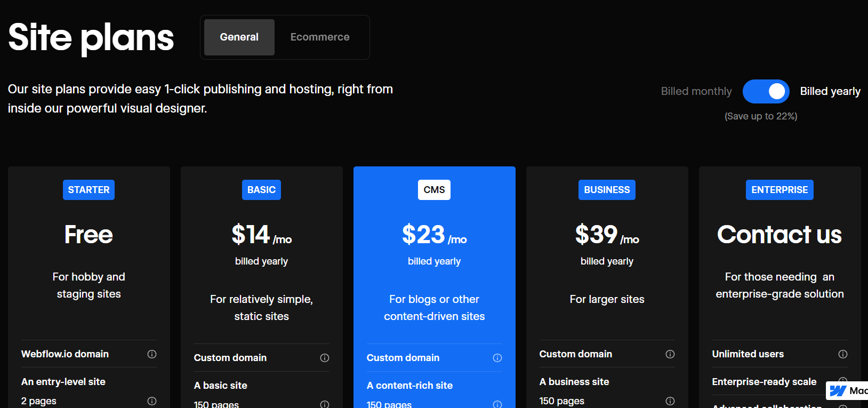The width and height of the screenshot is (868, 408).
Task: Click the BUSINESS plan badge
Action: (x=607, y=190)
